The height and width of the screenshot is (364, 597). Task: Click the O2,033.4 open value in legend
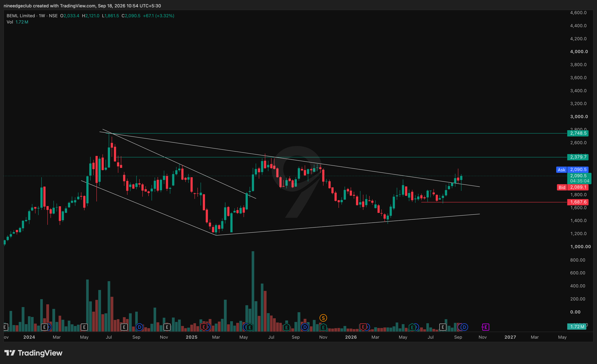pyautogui.click(x=70, y=16)
